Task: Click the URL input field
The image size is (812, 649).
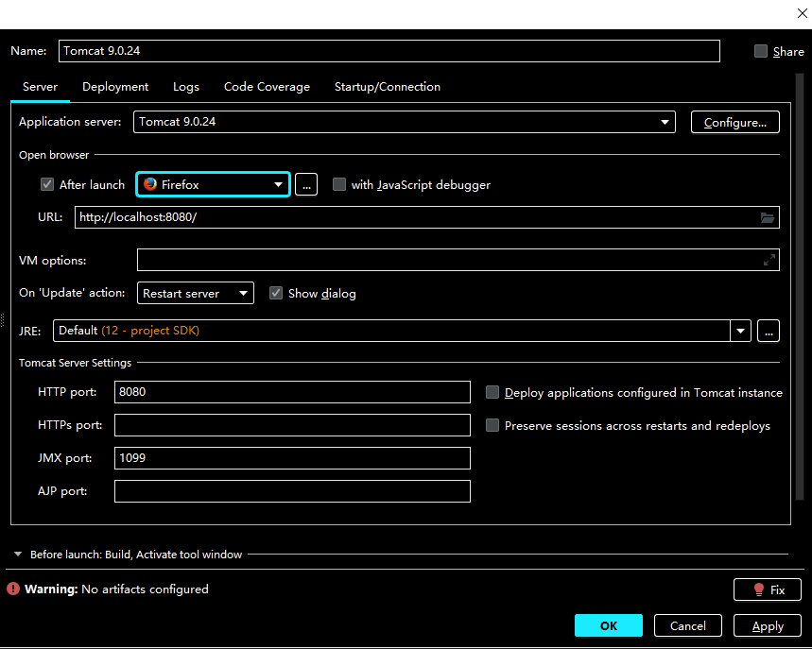Action: [x=427, y=217]
